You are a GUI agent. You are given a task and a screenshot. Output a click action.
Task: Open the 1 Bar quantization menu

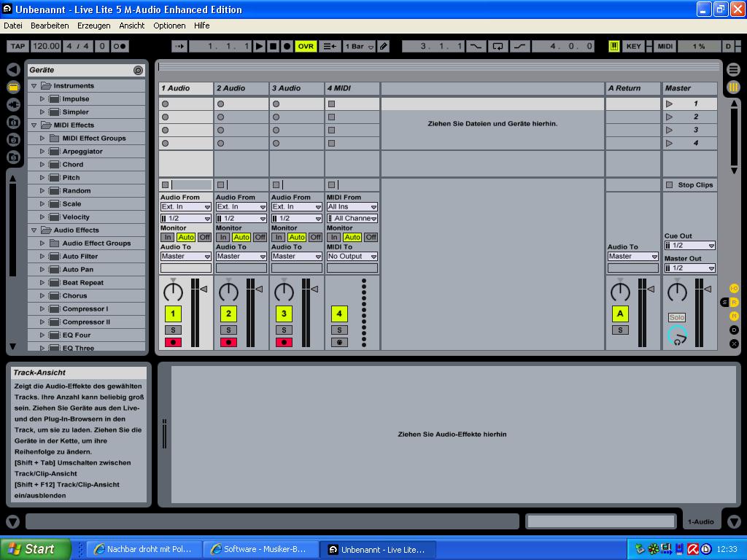click(359, 46)
